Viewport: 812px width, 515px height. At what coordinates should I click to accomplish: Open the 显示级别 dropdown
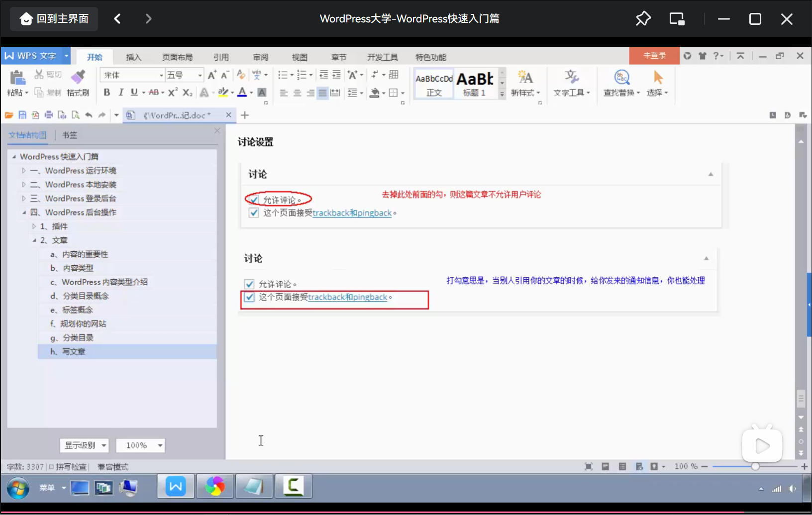coord(84,445)
